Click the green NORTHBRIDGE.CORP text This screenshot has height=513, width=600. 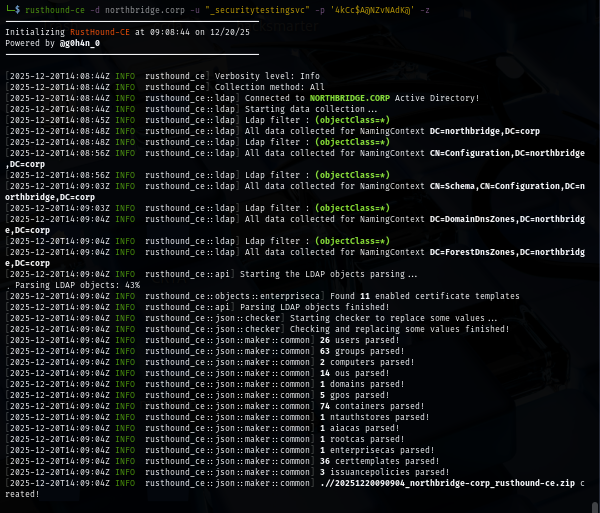coord(350,98)
